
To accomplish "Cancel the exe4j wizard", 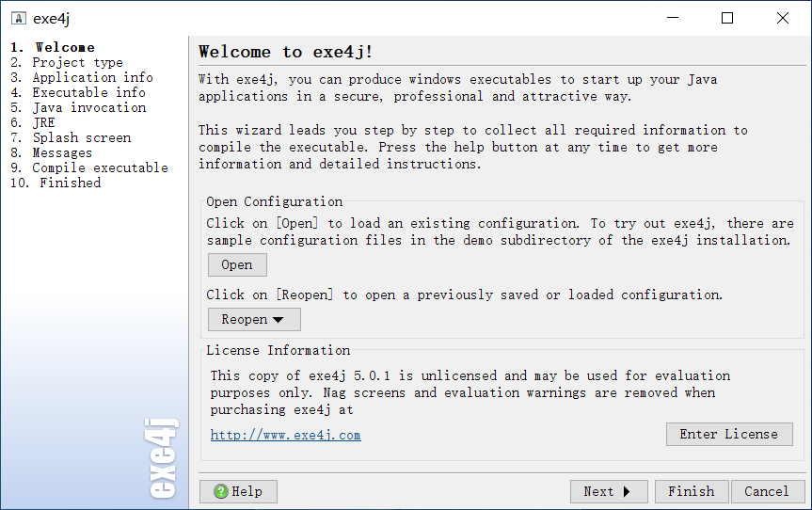I will click(767, 491).
